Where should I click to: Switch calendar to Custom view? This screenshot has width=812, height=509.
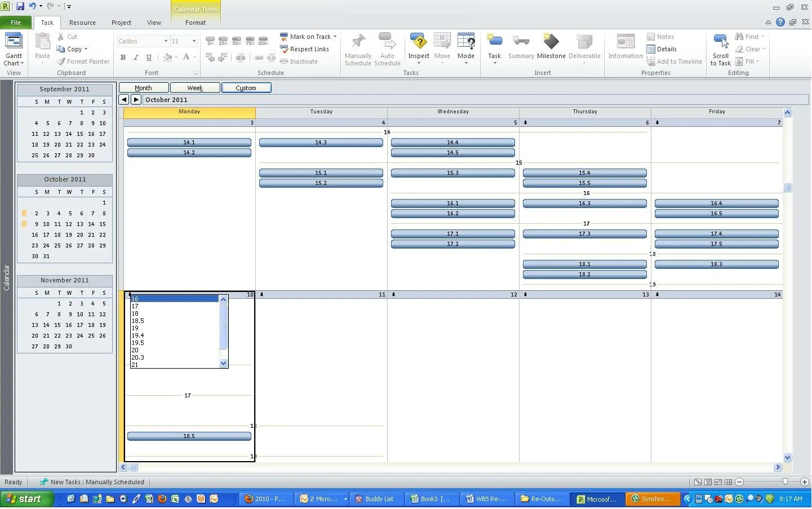246,88
